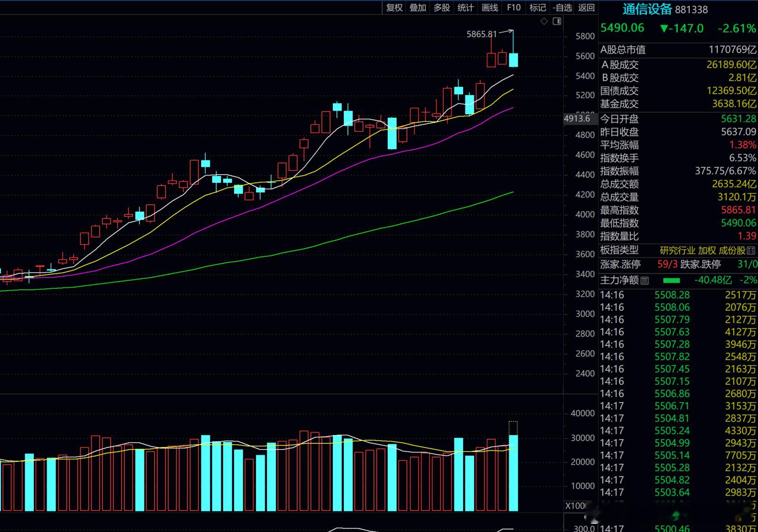Click the 复权 toolbar button

(x=394, y=7)
